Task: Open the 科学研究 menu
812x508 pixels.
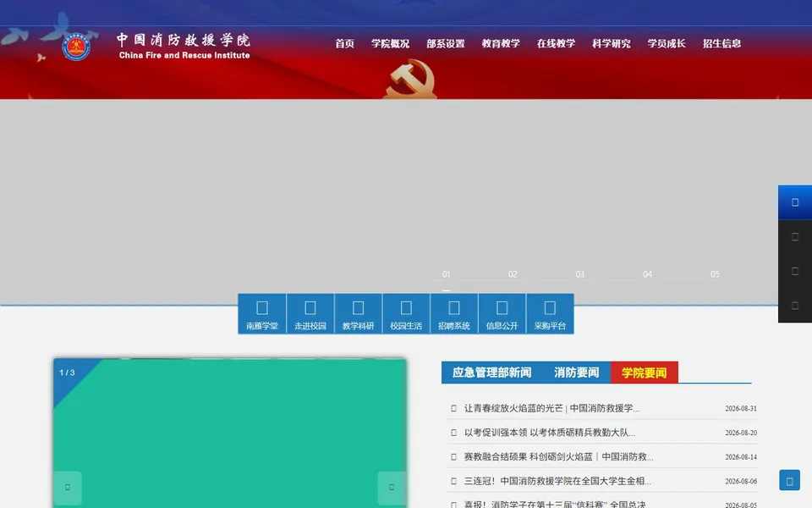Action: 612,43
